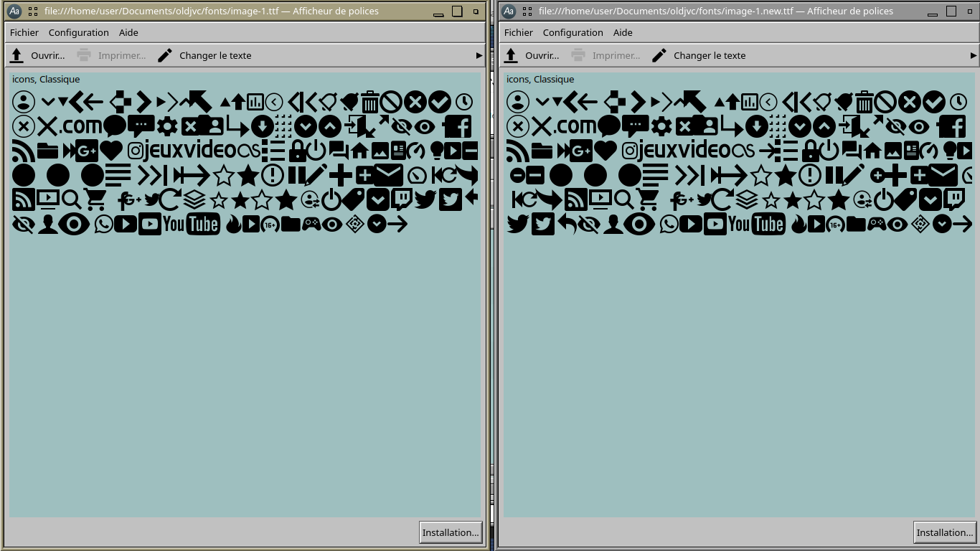Click the jeuxvideo logo glyph in left window
980x551 pixels.
pos(191,150)
